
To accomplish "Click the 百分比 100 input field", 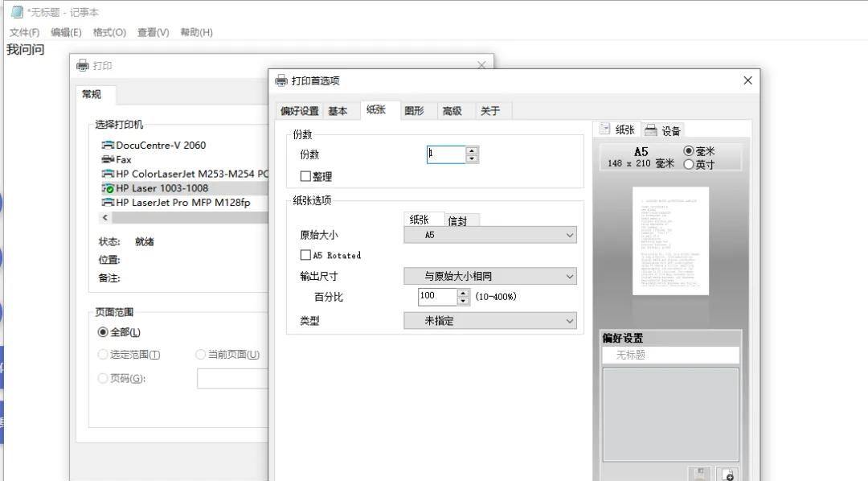I will click(437, 297).
